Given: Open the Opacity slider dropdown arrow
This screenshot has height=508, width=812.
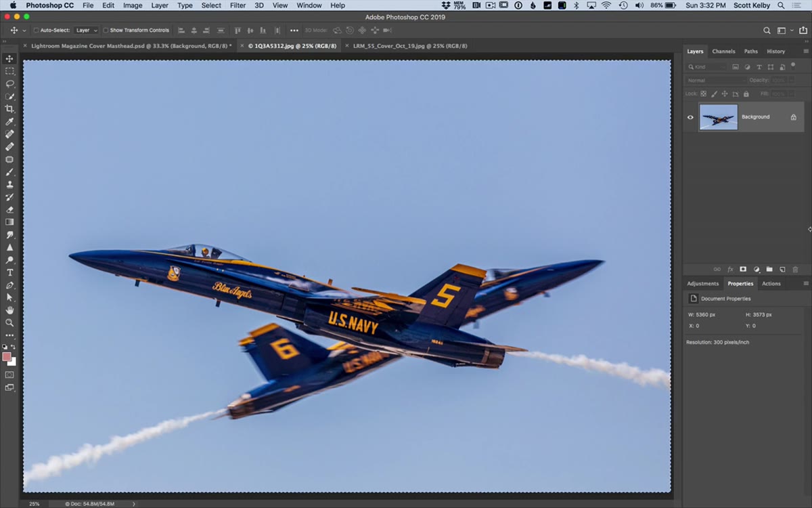Looking at the screenshot, I should pyautogui.click(x=791, y=81).
